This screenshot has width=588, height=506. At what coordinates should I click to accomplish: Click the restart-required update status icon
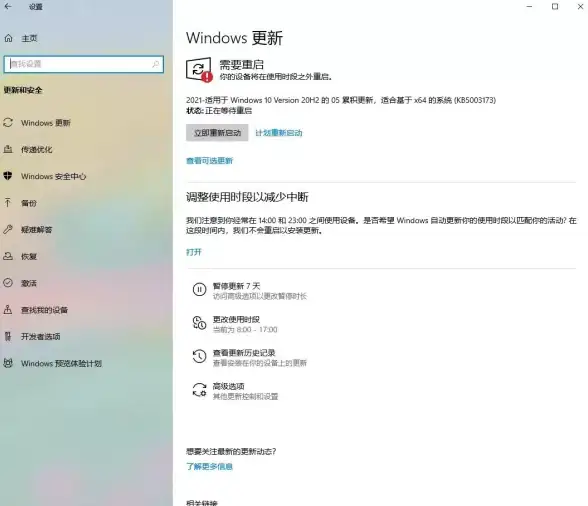click(199, 70)
